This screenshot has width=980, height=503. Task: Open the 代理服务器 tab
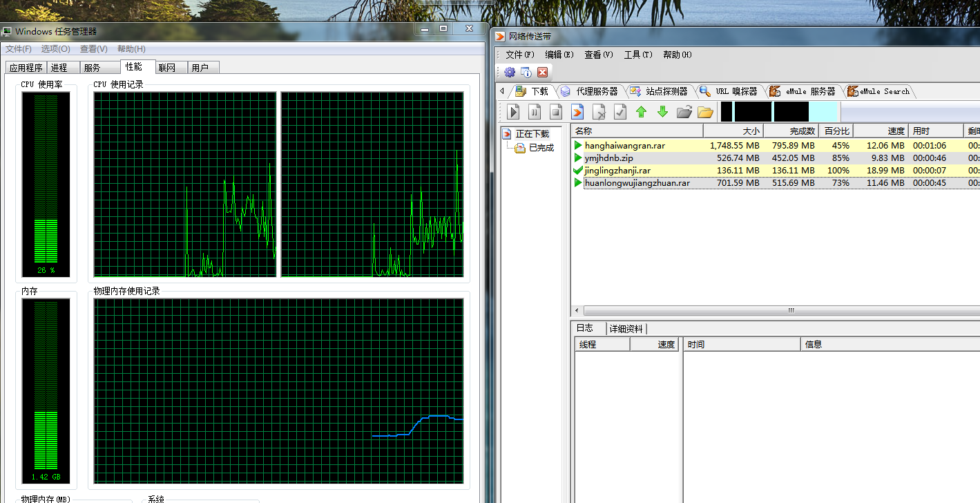point(597,91)
